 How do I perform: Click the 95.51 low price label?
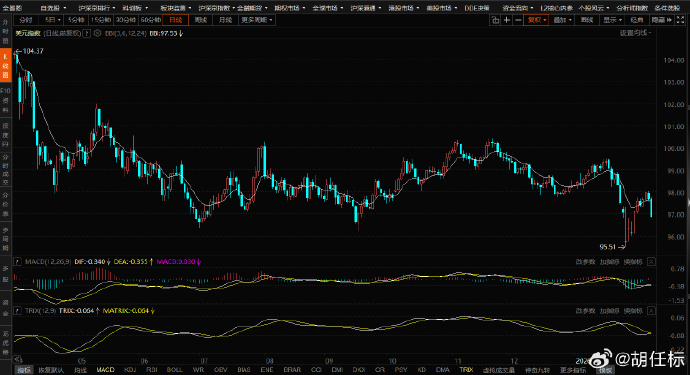(607, 247)
